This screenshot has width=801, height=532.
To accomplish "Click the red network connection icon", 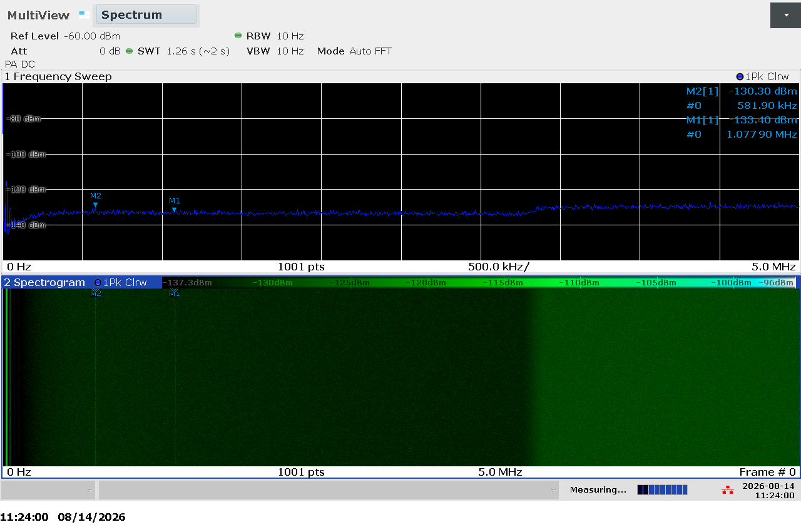I will coord(727,490).
